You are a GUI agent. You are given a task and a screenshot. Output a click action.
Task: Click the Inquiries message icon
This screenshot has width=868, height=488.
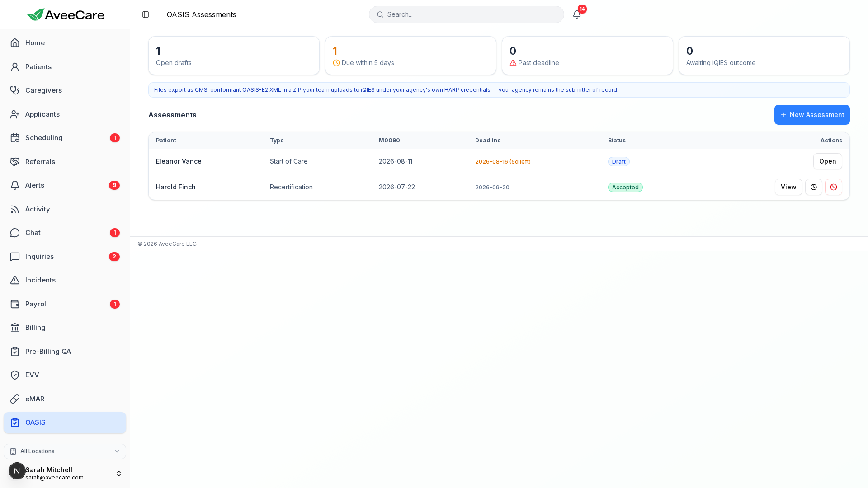coord(15,257)
